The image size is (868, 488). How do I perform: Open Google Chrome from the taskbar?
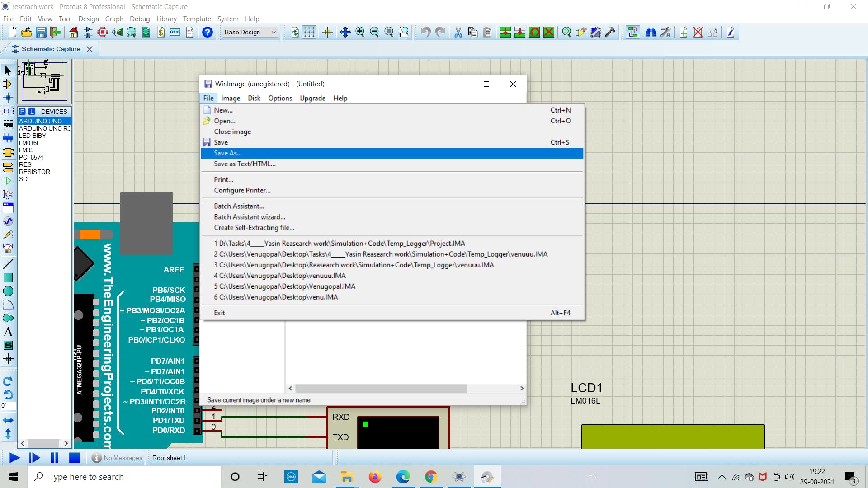pyautogui.click(x=431, y=477)
